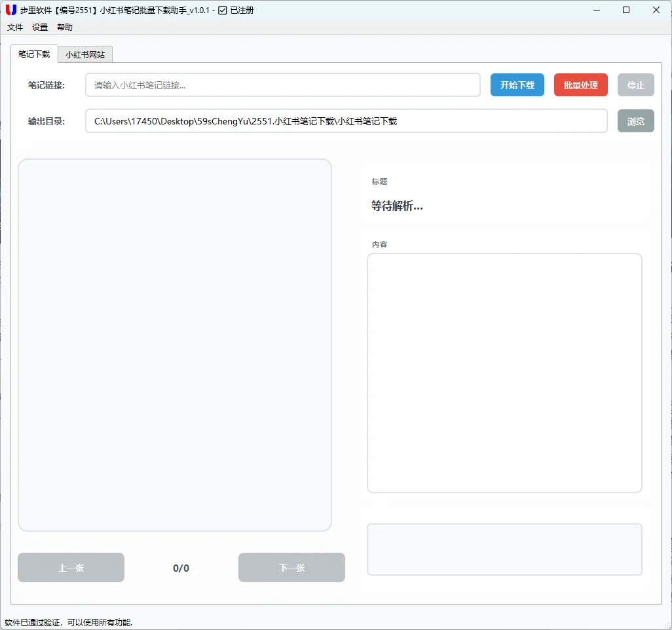Click the 笔记链接: label

click(47, 85)
